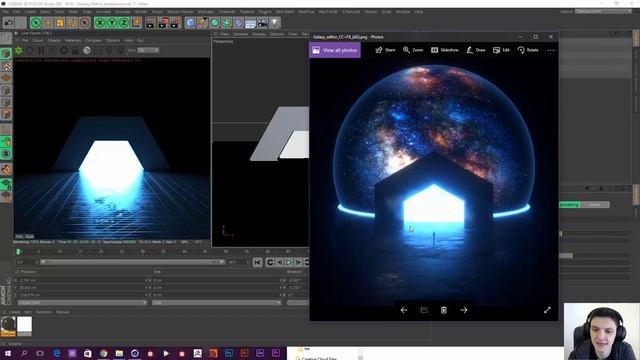Click the Render View clapperboard icon
This screenshot has width=640, height=360.
point(151,23)
